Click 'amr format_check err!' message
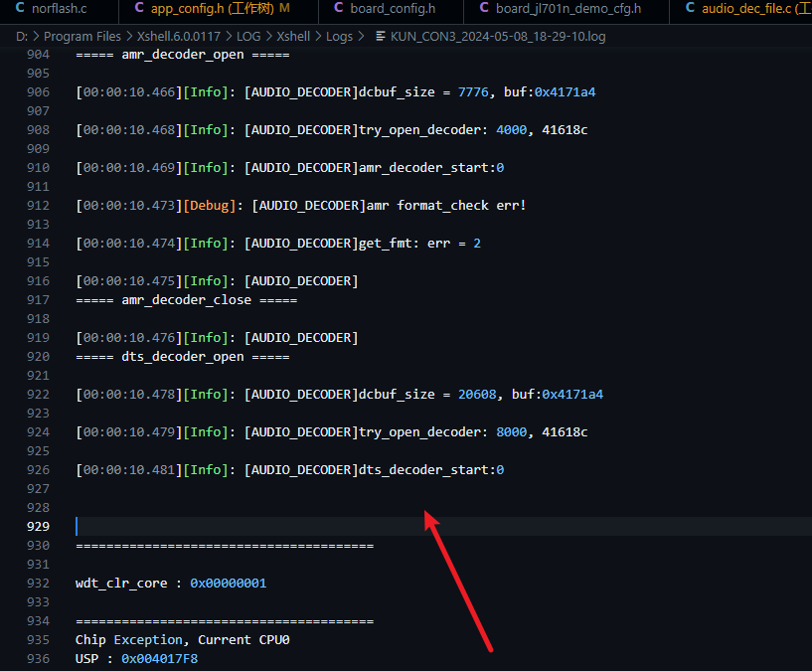812x671 pixels. (446, 206)
